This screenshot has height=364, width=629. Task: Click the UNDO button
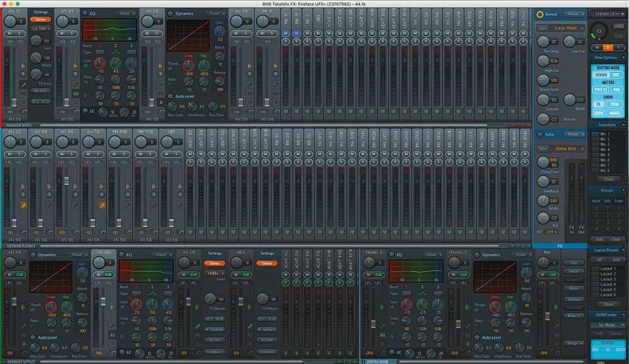[x=618, y=26]
